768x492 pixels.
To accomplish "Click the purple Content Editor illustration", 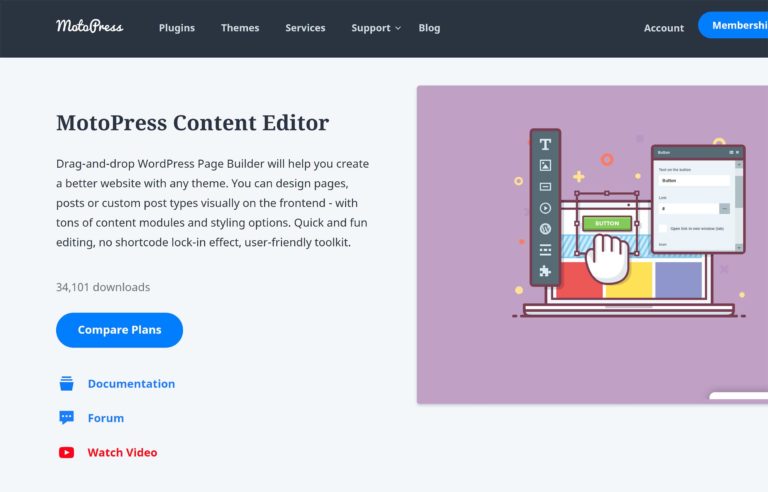I will click(592, 245).
